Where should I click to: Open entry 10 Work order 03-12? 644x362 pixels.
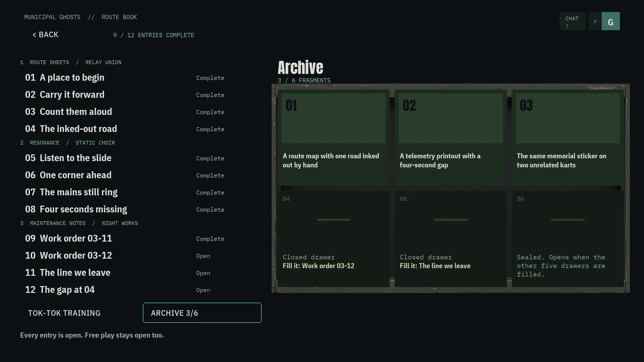[x=141, y=255]
